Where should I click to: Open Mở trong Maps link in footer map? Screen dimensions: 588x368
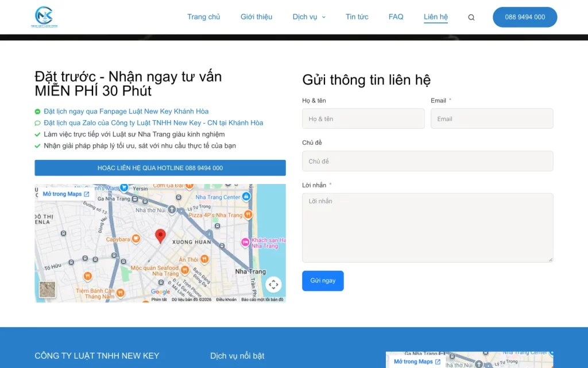[417, 362]
